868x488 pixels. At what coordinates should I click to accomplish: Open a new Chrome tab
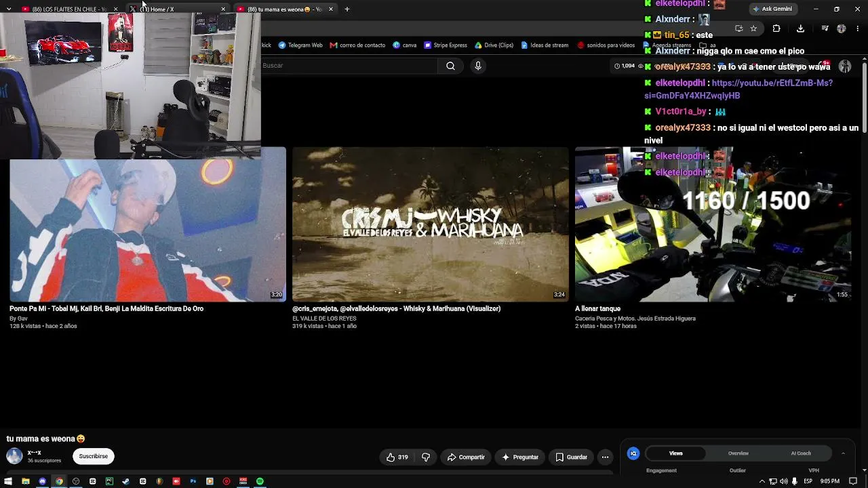tap(347, 9)
